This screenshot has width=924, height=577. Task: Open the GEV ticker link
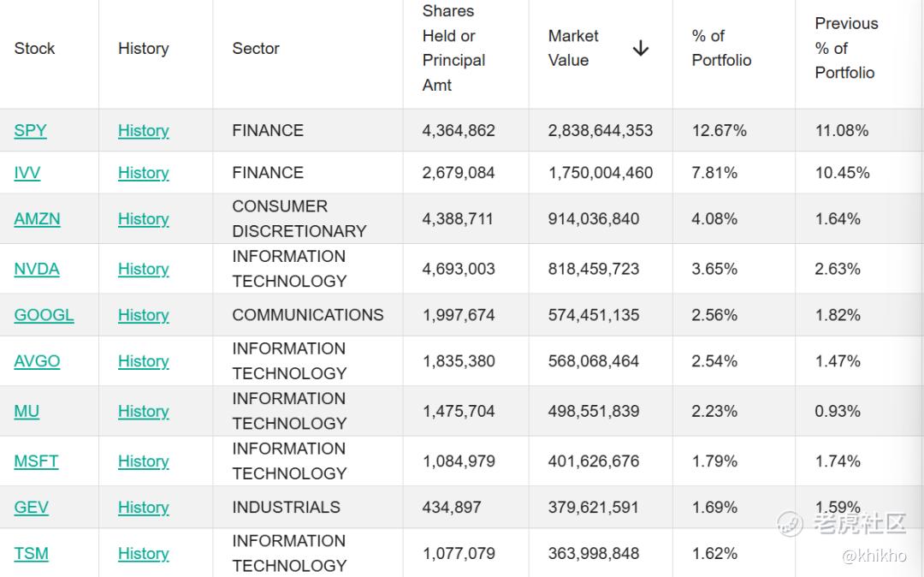(32, 507)
